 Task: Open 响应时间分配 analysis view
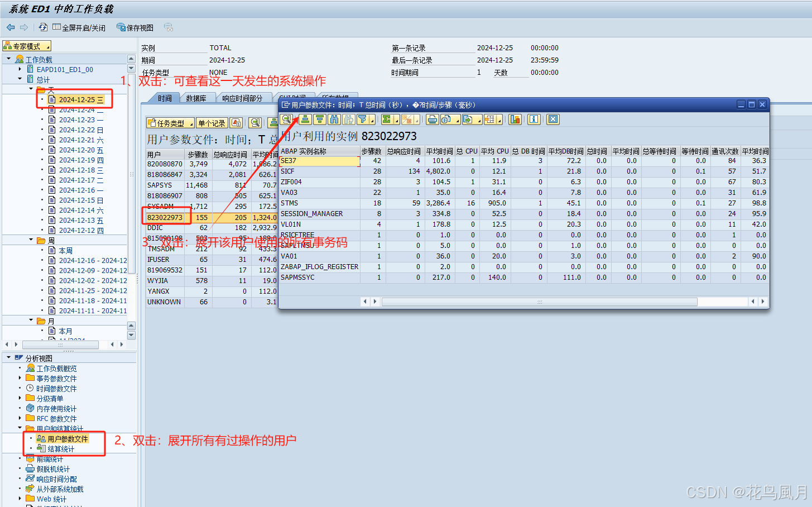[56, 479]
